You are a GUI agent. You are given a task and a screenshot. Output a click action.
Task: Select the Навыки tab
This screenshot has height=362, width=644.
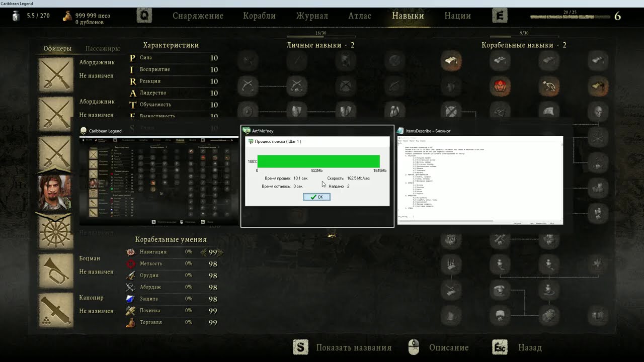point(408,16)
